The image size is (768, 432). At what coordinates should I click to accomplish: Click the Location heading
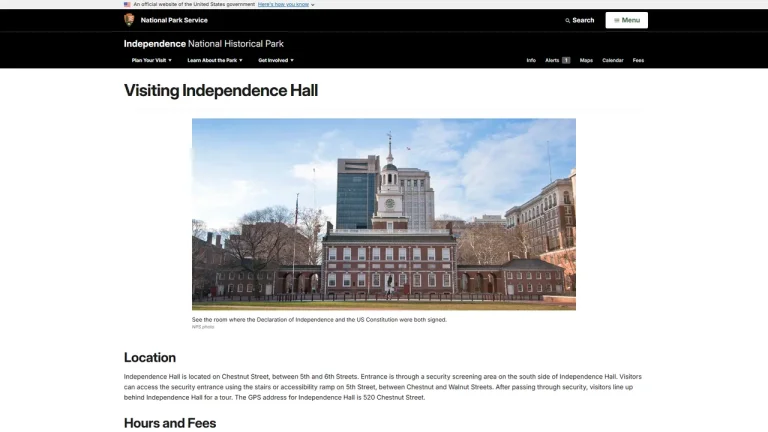(x=149, y=358)
